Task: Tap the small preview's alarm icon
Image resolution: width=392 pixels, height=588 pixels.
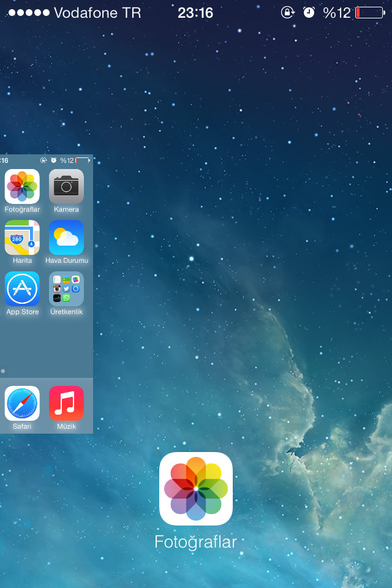Action: tap(54, 160)
